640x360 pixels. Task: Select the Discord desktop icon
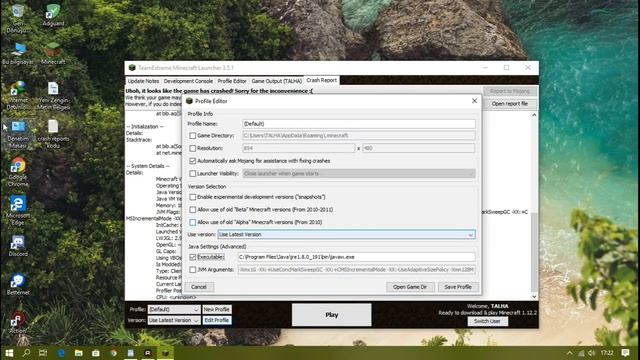tap(18, 246)
